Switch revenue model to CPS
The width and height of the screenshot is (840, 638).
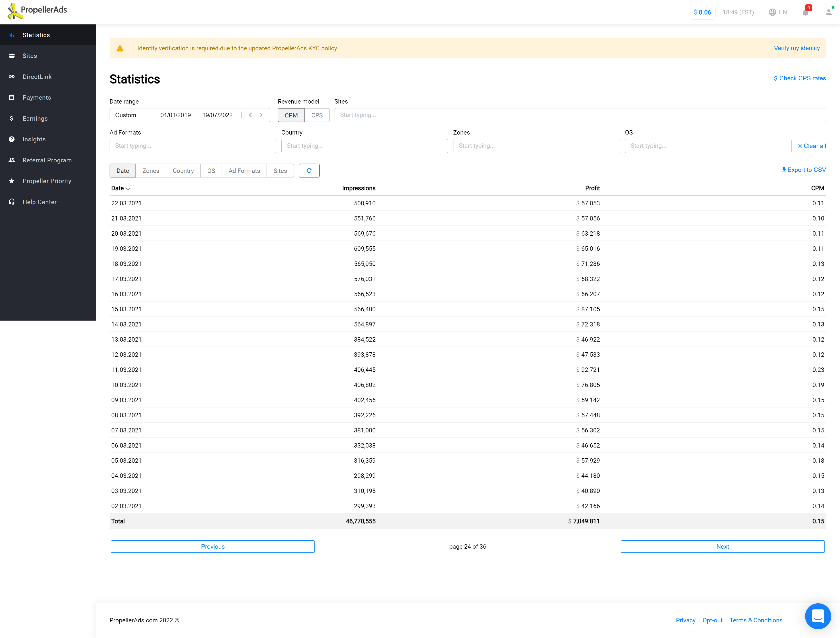click(x=317, y=115)
